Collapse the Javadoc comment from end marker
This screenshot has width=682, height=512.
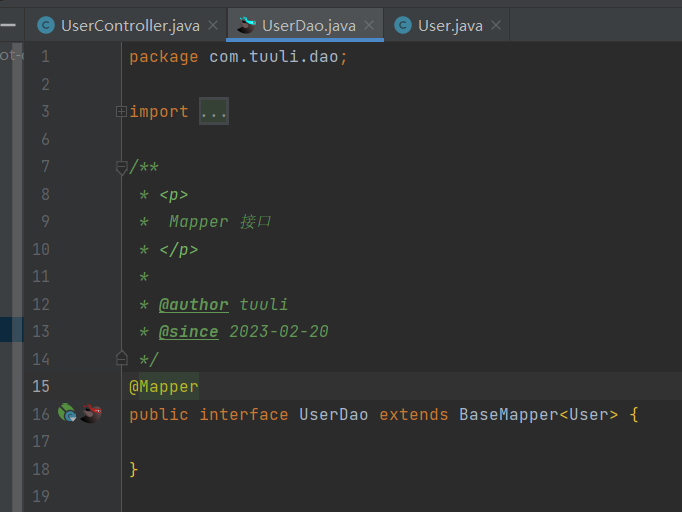[121, 358]
